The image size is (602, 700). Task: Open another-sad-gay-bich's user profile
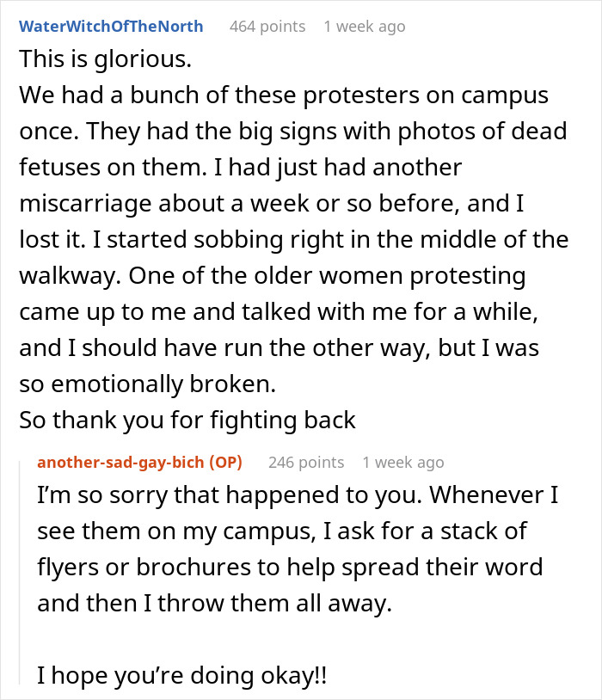click(120, 463)
